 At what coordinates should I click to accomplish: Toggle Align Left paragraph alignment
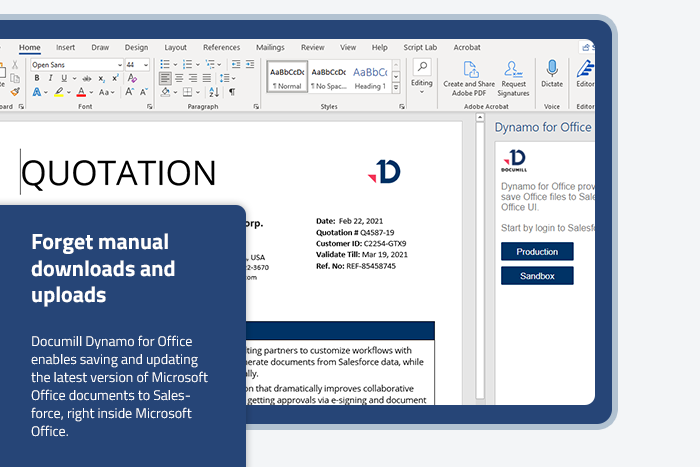pyautogui.click(x=165, y=78)
